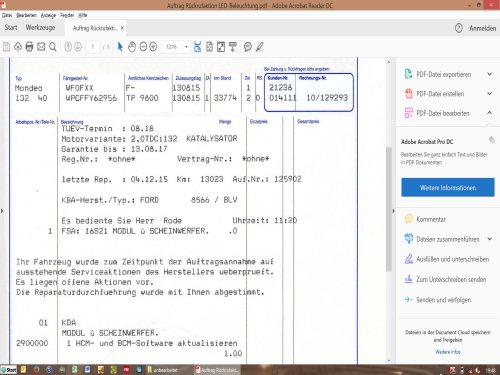This screenshot has height=375, width=500.
Task: Click Anmelden to sign in
Action: (x=482, y=28)
